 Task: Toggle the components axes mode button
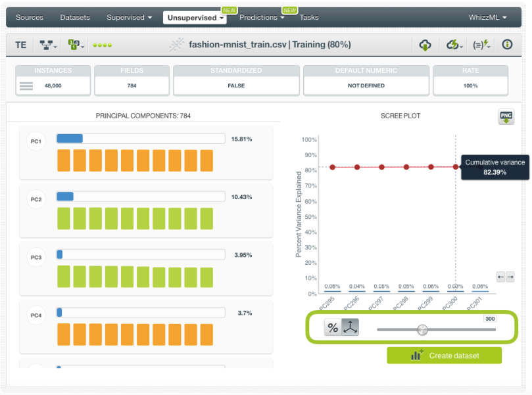(x=351, y=328)
